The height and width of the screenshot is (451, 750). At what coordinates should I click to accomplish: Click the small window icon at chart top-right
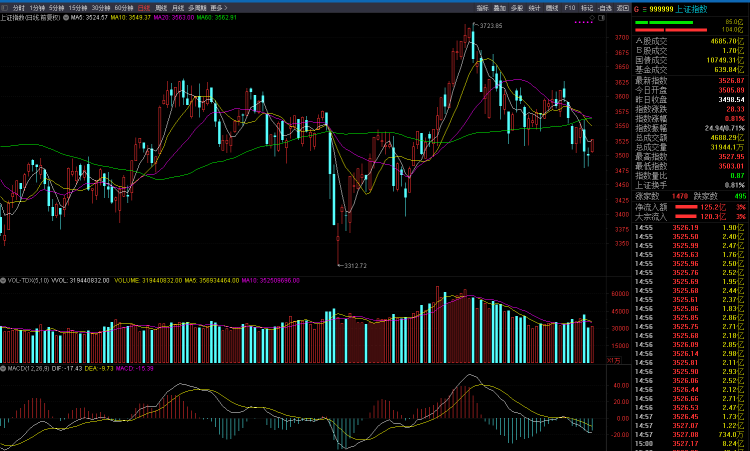tap(603, 18)
